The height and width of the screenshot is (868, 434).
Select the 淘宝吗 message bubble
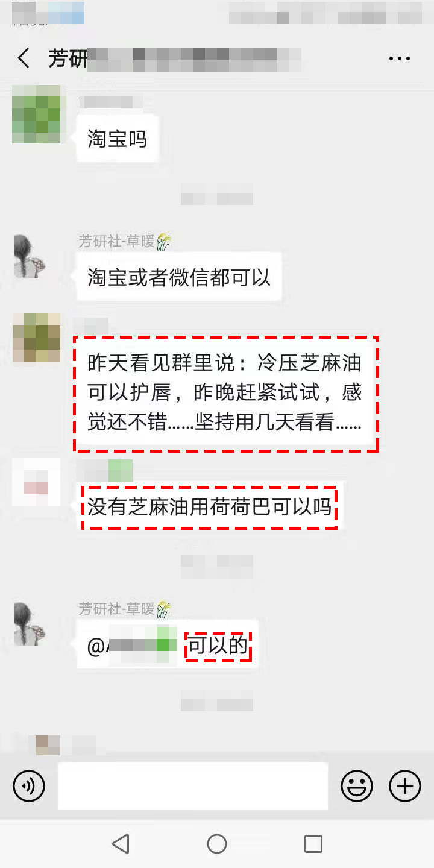(x=118, y=139)
